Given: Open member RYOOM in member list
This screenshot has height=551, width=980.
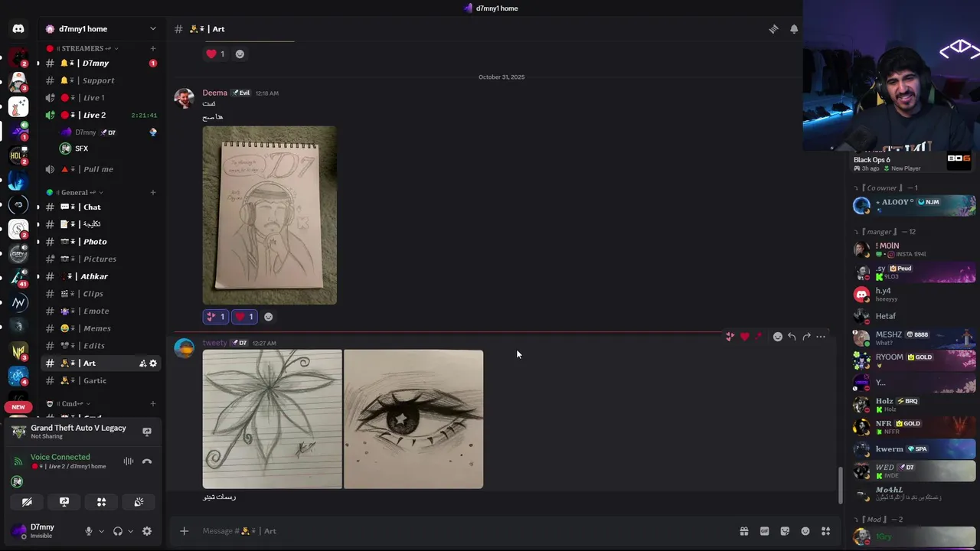Looking at the screenshot, I should coord(914,360).
